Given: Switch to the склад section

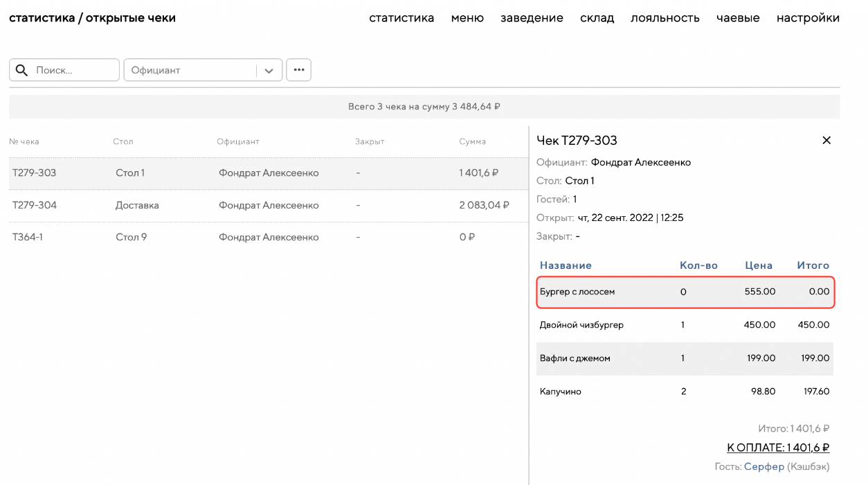Looking at the screenshot, I should [x=597, y=18].
